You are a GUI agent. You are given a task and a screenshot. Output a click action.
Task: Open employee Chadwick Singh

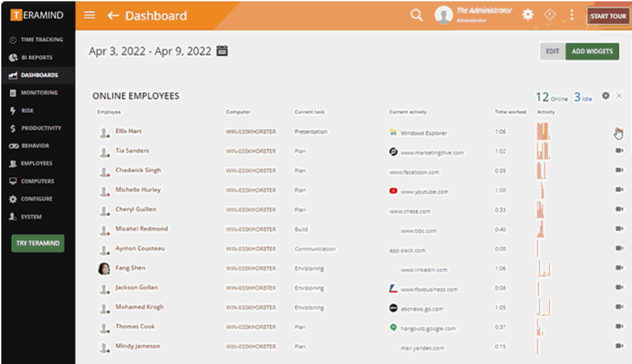[138, 170]
